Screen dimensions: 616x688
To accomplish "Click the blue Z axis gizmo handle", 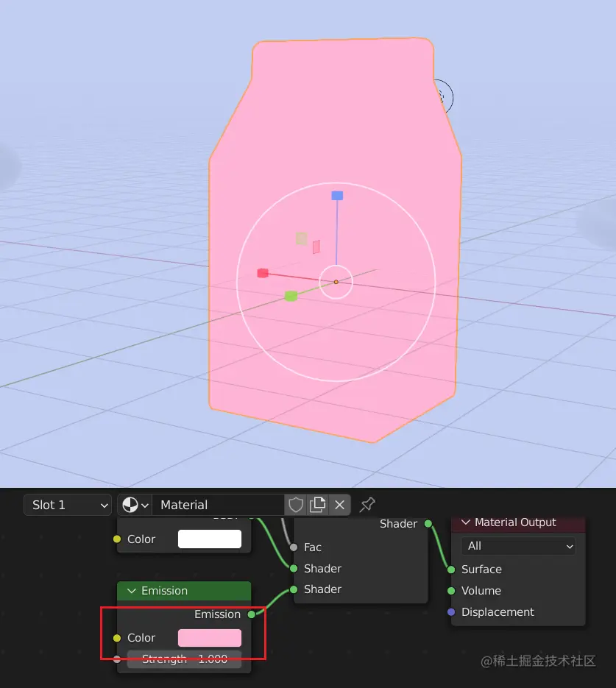I will pos(337,196).
